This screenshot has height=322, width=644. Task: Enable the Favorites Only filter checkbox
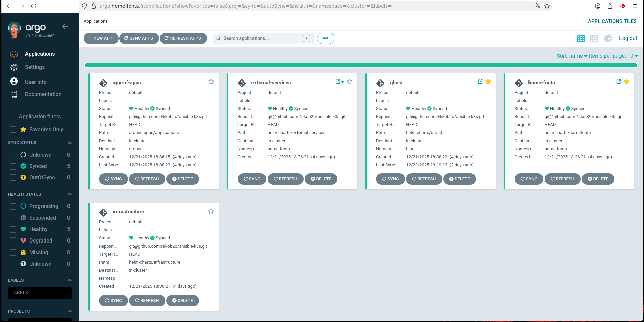click(13, 130)
